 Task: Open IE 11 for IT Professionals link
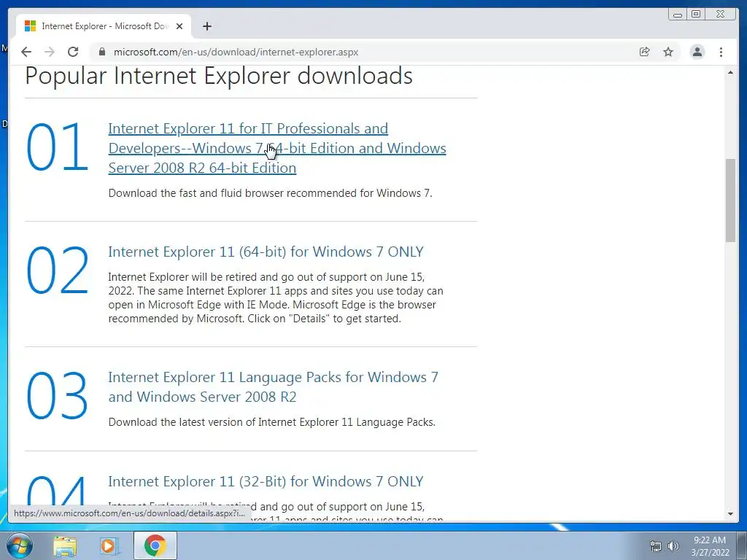click(276, 148)
